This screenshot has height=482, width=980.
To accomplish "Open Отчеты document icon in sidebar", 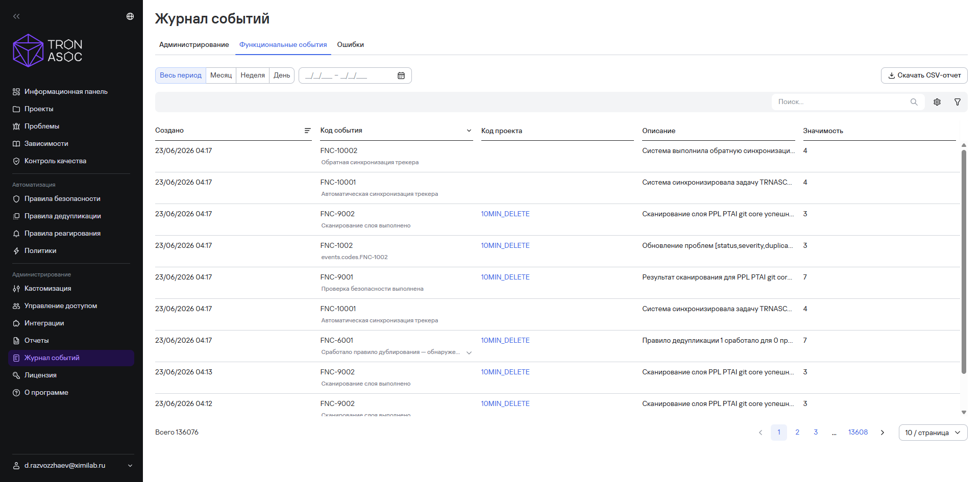I will (16, 341).
